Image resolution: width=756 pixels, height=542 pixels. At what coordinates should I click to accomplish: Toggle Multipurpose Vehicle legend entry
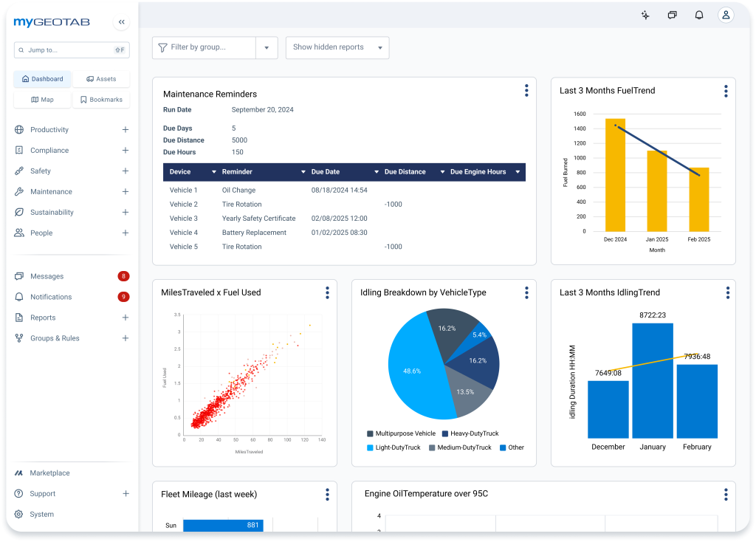pyautogui.click(x=401, y=433)
